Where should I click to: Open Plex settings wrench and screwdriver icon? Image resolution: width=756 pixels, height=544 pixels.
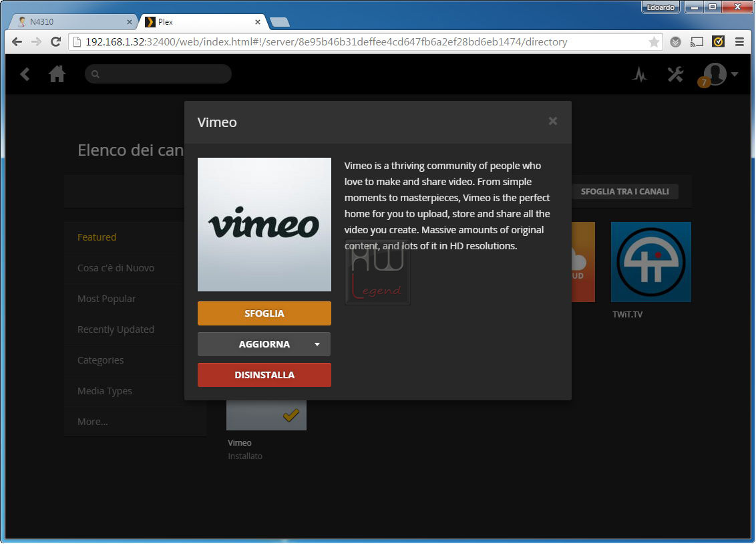click(x=675, y=74)
